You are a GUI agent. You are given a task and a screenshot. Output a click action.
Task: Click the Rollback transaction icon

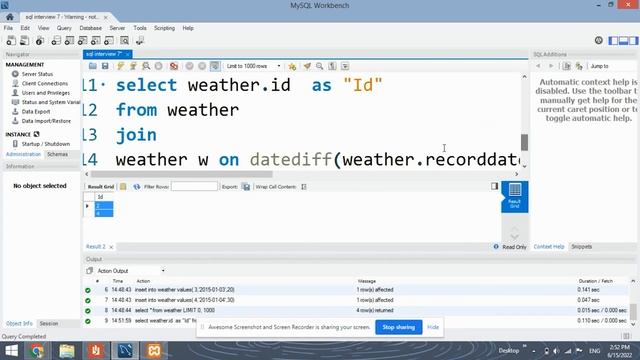202,66
